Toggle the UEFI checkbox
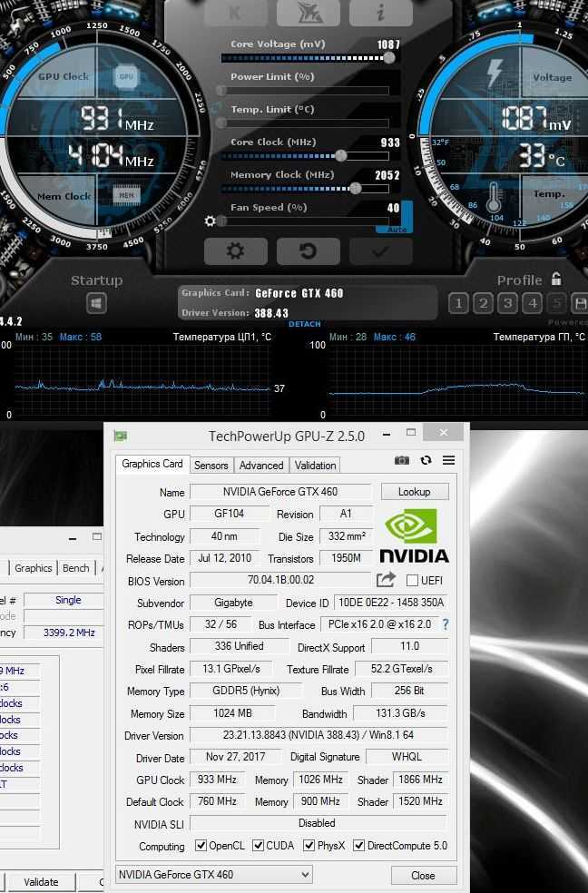 coord(412,580)
